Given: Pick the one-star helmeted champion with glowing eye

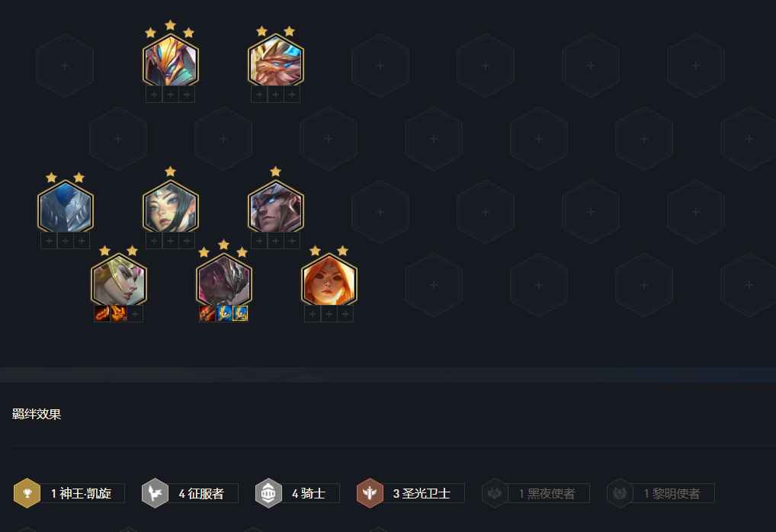Looking at the screenshot, I should point(276,207).
